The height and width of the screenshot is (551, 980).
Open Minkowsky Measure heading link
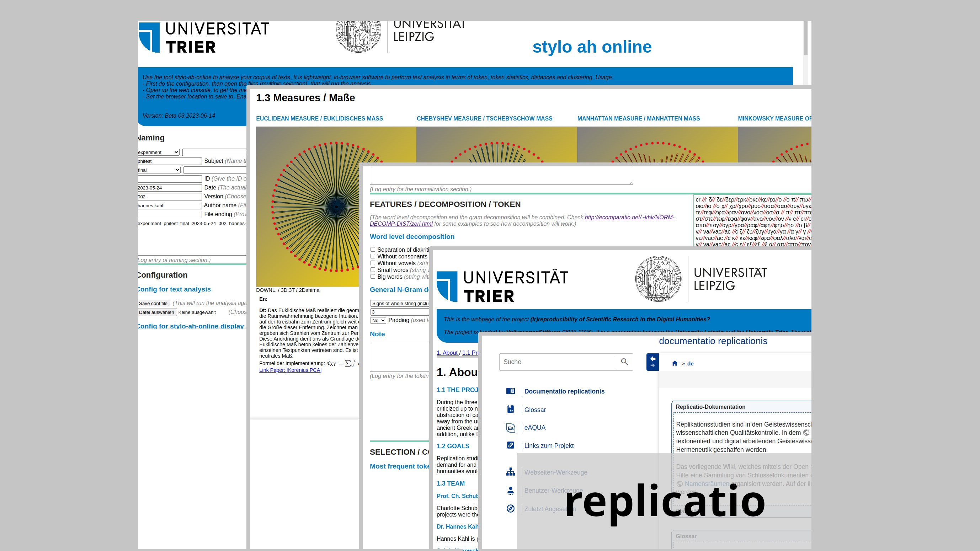[774, 119]
